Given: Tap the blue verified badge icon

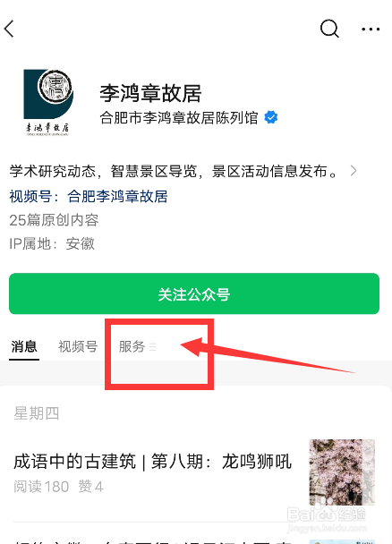Looking at the screenshot, I should pos(271,117).
